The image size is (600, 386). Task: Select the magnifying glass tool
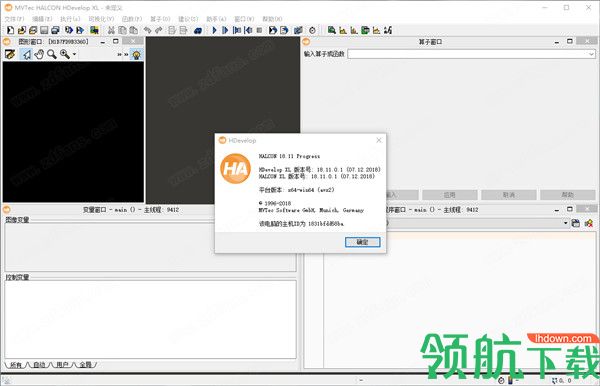coord(52,54)
